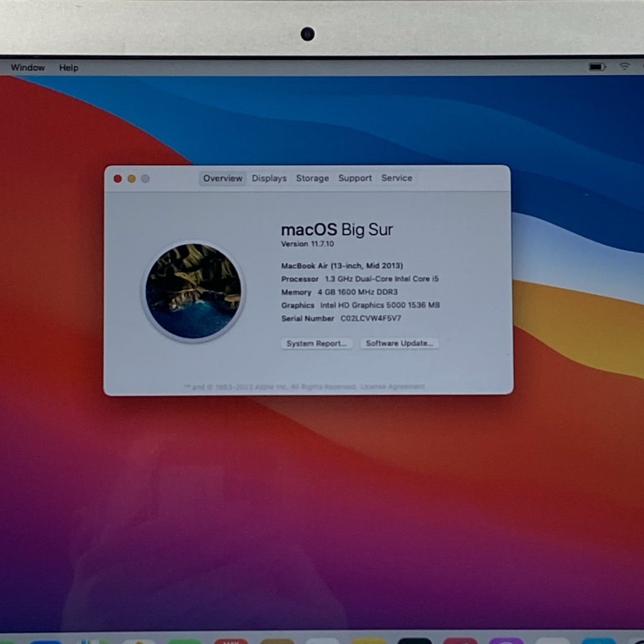Open the License Agreement link
Image resolution: width=644 pixels, height=644 pixels.
tap(392, 387)
